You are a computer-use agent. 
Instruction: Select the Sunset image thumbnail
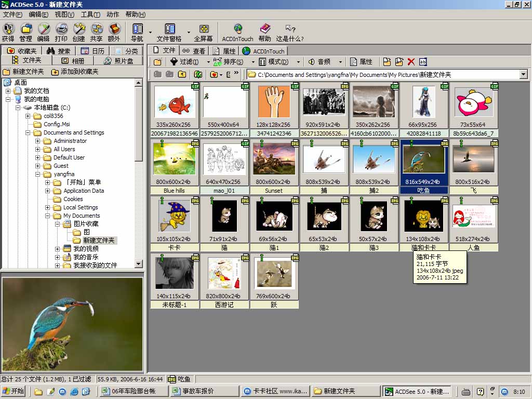click(274, 159)
